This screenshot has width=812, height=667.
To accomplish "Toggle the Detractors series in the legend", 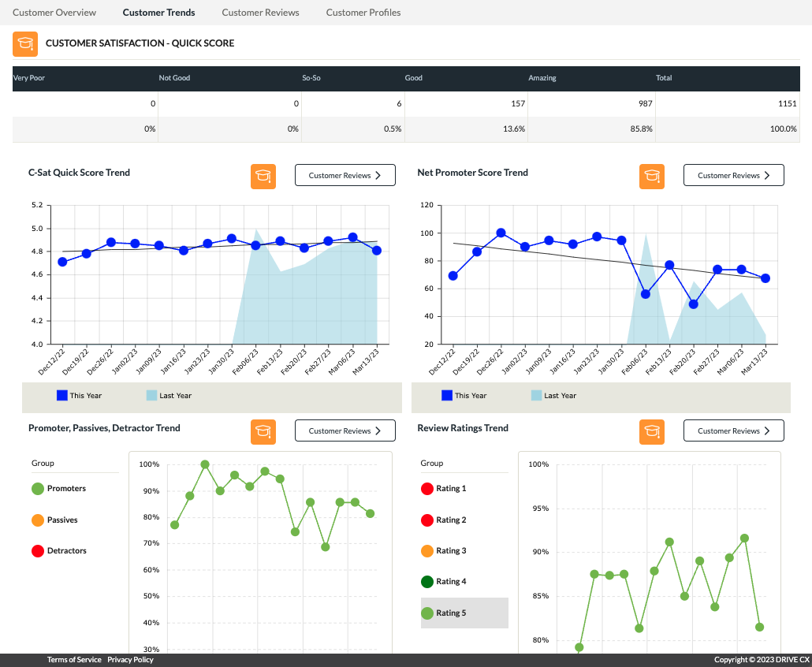I will 59,551.
